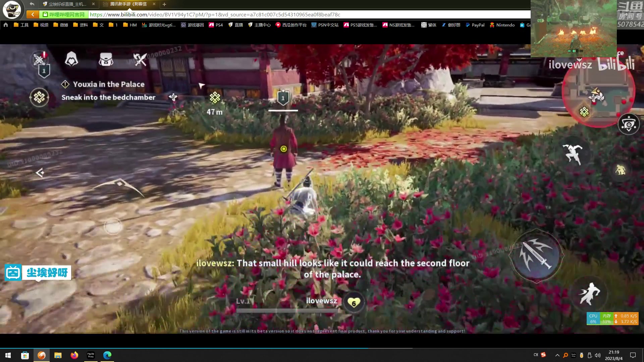This screenshot has width=644, height=362.
Task: Click the home icon in bookmarks bar
Action: 6,25
